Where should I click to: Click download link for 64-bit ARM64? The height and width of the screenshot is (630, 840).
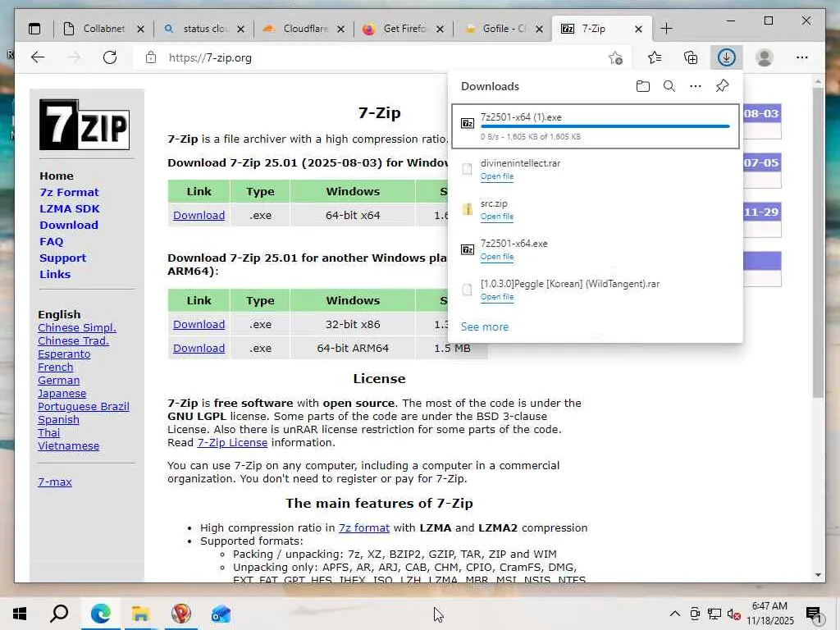pyautogui.click(x=199, y=348)
